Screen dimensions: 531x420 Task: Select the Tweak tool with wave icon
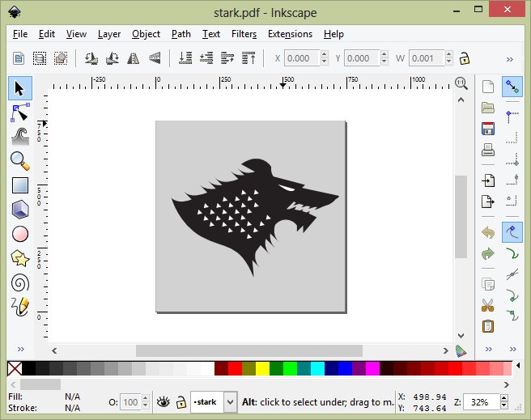(20, 137)
